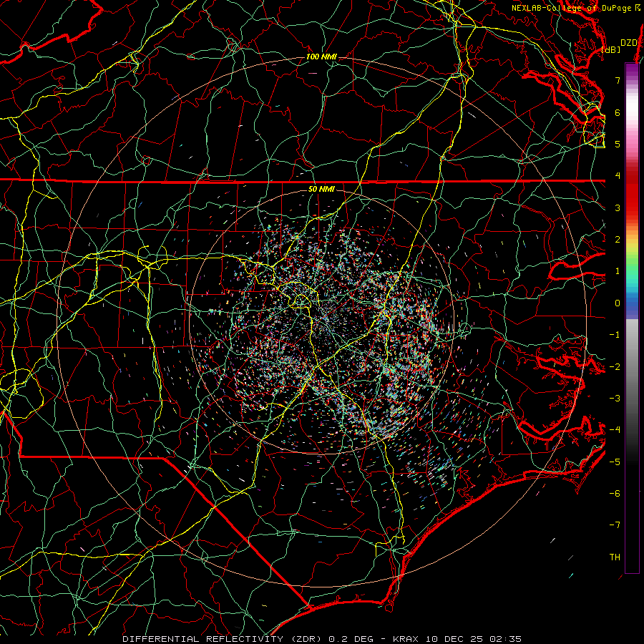Click the -7 value on the color scale
The image size is (644, 644).
pos(615,525)
